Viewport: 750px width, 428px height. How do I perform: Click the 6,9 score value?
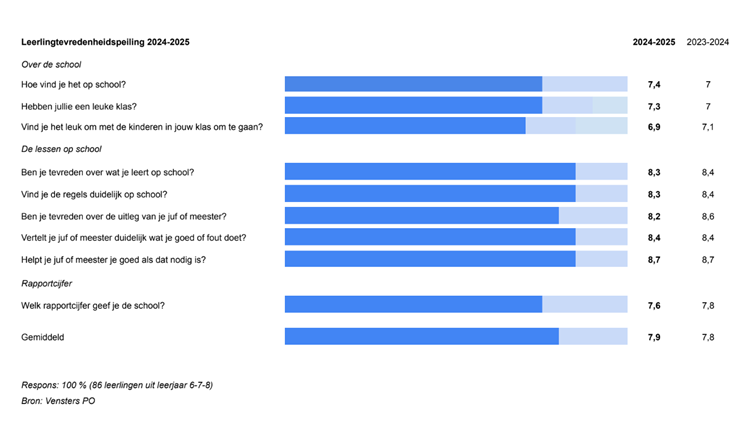(x=654, y=127)
